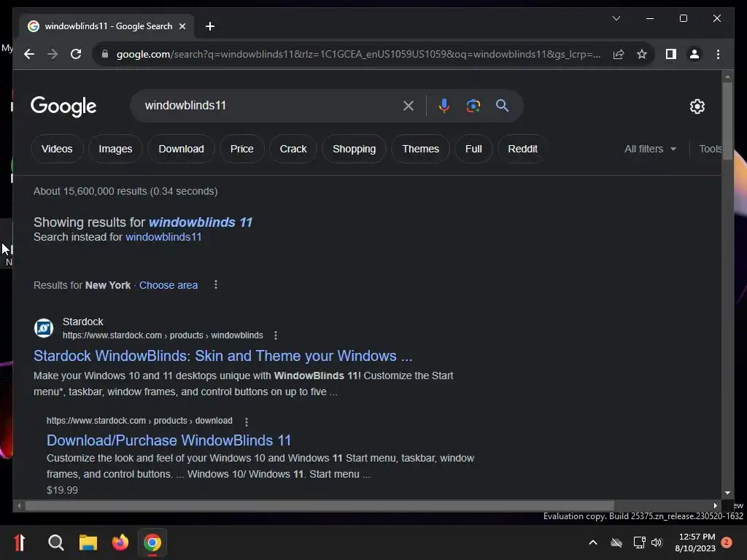Screen dimensions: 747x560
Task: Click the $19.99 price text
Action: click(x=62, y=490)
